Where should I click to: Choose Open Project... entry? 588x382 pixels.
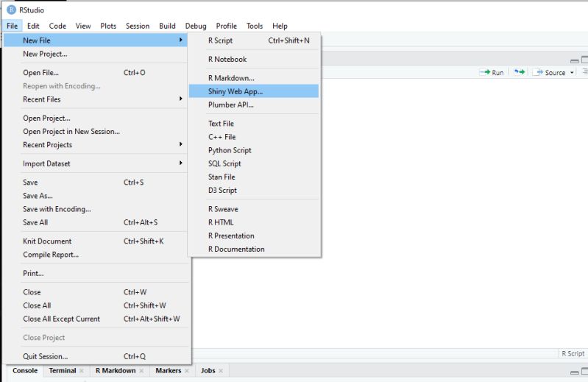(95, 118)
